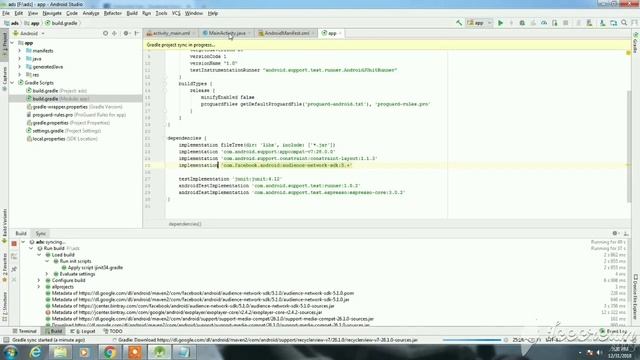Viewport: 640px width, 360px height.
Task: Open Internet Explorer from taskbar
Action: (x=36, y=352)
